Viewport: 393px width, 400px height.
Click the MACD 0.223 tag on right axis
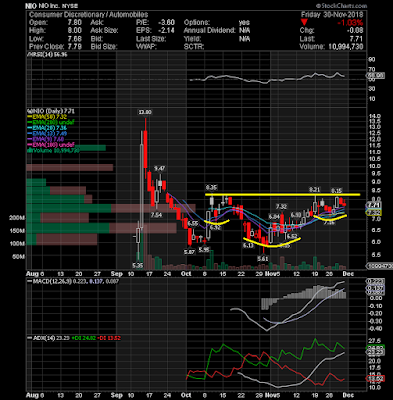pyautogui.click(x=376, y=281)
